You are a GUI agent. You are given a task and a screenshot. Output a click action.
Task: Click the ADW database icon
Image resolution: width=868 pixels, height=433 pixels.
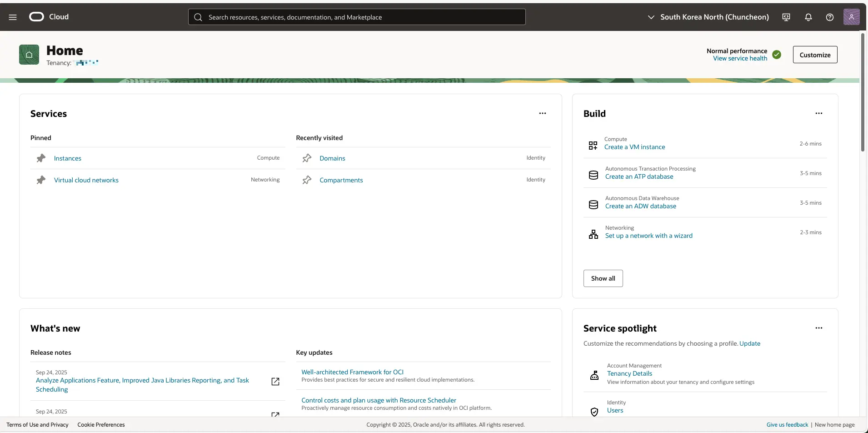click(594, 205)
